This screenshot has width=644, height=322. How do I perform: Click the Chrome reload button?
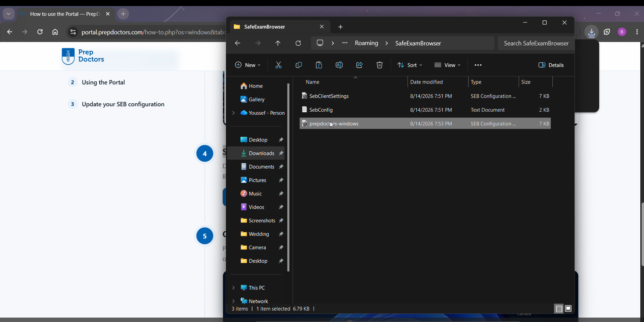click(x=40, y=32)
